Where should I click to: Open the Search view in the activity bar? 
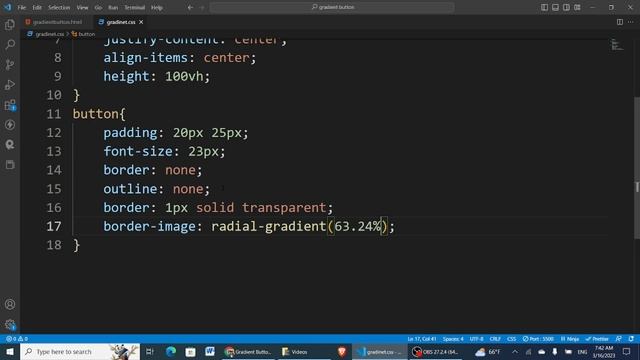point(10,44)
